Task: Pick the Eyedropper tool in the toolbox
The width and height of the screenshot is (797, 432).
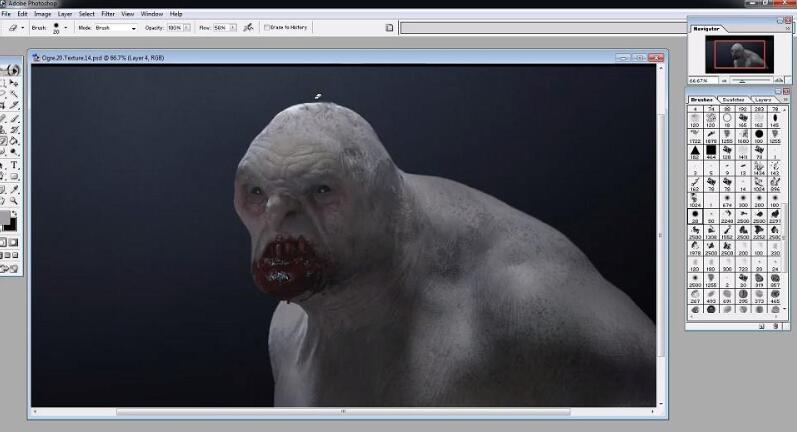Action: [14, 189]
